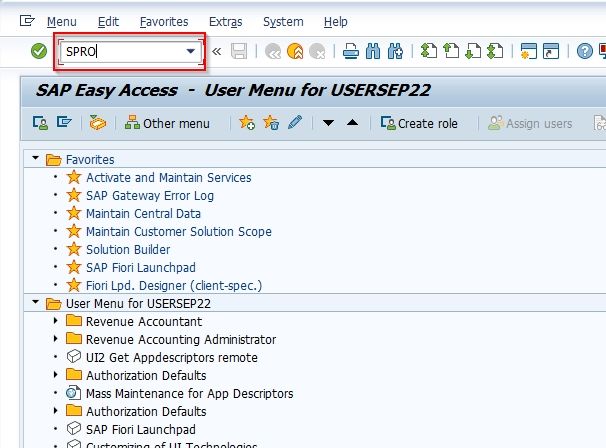Expand the second Authorization Defaults folder

coord(56,411)
